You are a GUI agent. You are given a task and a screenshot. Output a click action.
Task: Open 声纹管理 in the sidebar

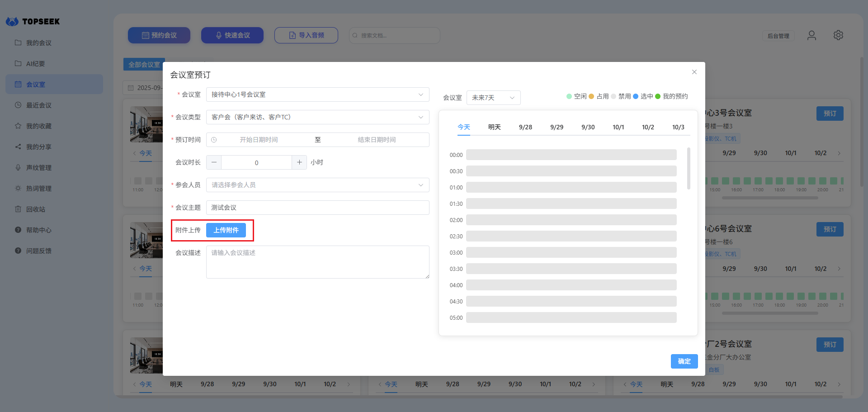pos(39,168)
